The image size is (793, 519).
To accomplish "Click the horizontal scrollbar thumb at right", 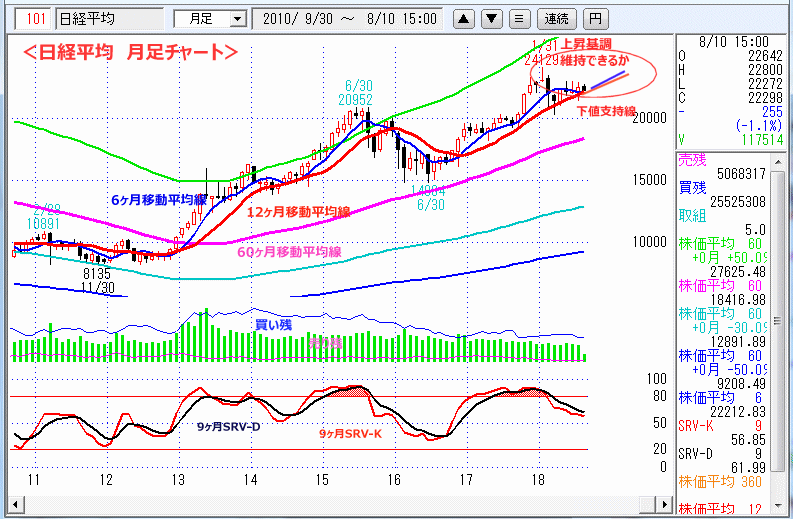I will [x=647, y=504].
